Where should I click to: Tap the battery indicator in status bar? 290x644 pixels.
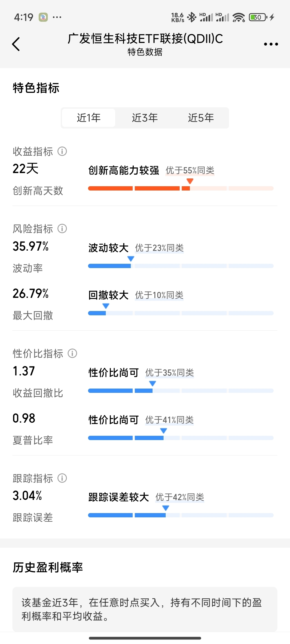(258, 17)
